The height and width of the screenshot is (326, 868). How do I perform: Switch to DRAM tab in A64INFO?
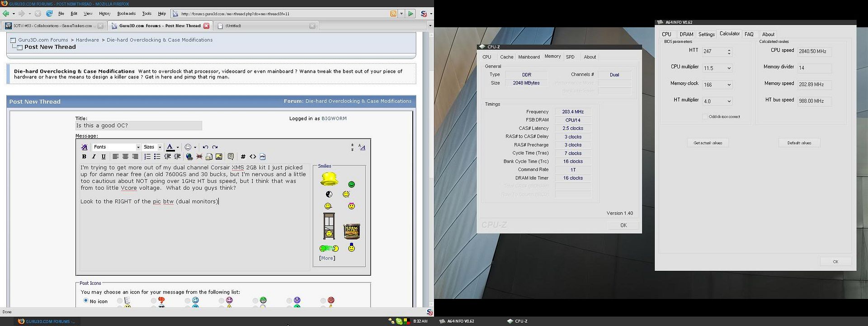(686, 34)
